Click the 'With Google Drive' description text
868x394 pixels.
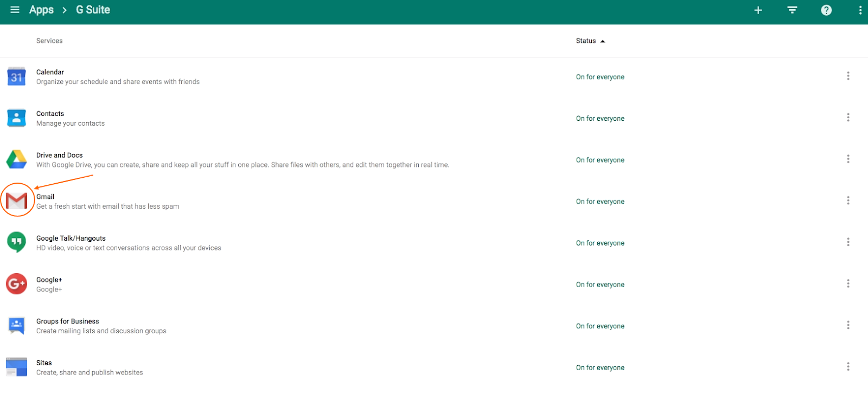[x=242, y=165]
